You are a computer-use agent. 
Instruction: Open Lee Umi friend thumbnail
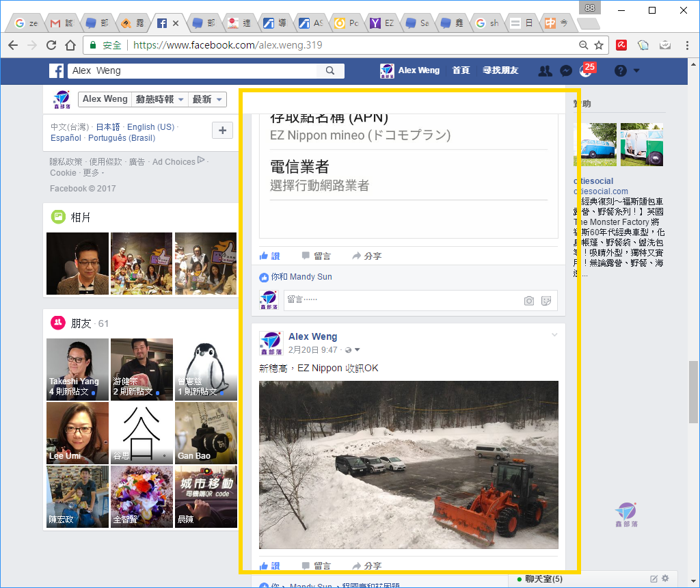78,433
